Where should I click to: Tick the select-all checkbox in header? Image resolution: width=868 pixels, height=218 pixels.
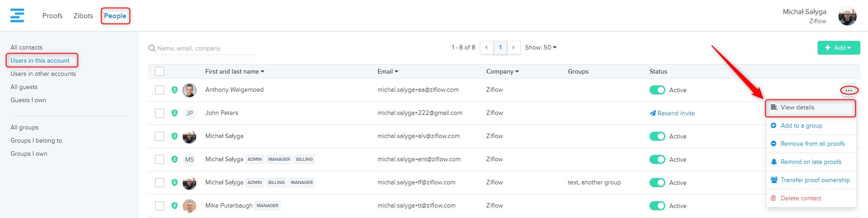click(x=160, y=71)
